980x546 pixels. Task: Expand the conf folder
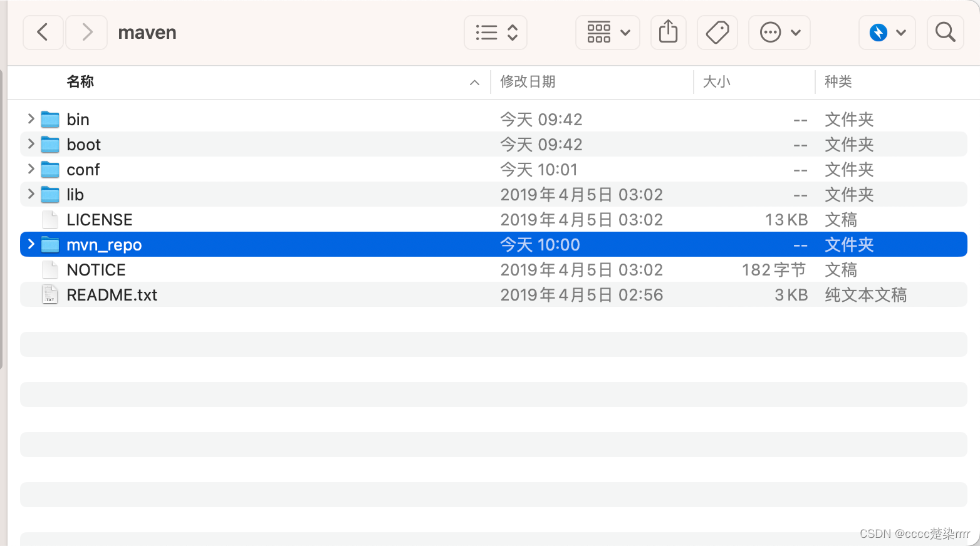(x=31, y=168)
